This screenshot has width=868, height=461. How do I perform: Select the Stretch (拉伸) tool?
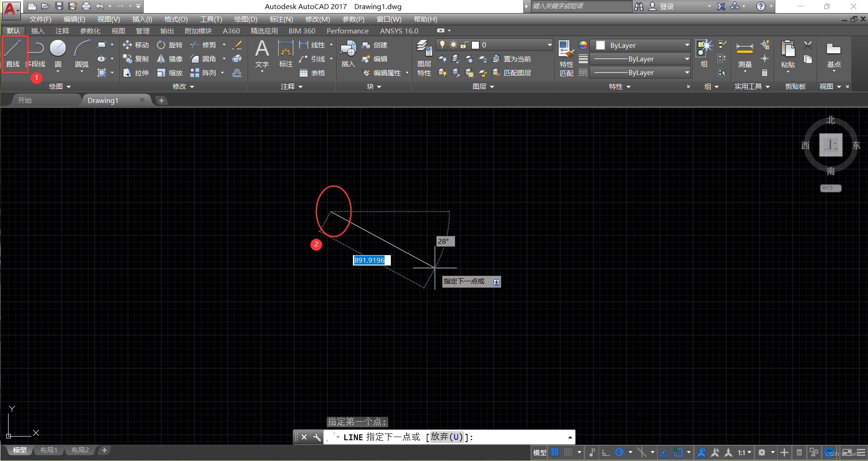click(136, 73)
